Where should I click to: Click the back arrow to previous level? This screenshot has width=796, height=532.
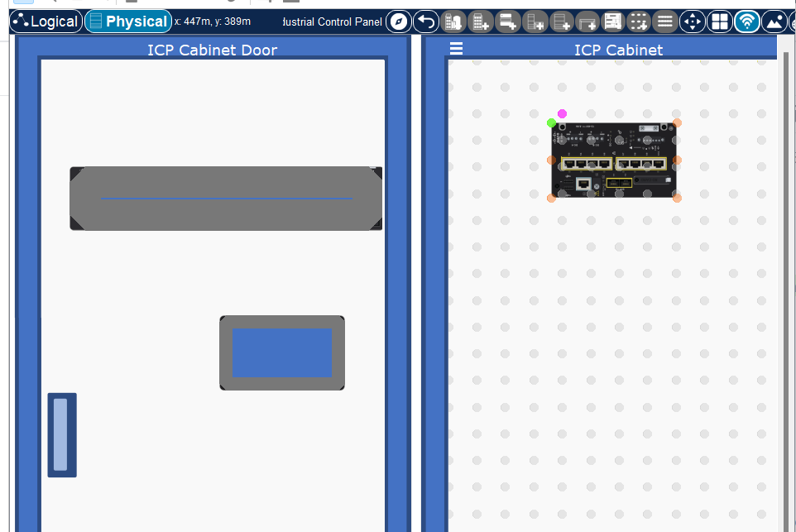coord(425,22)
